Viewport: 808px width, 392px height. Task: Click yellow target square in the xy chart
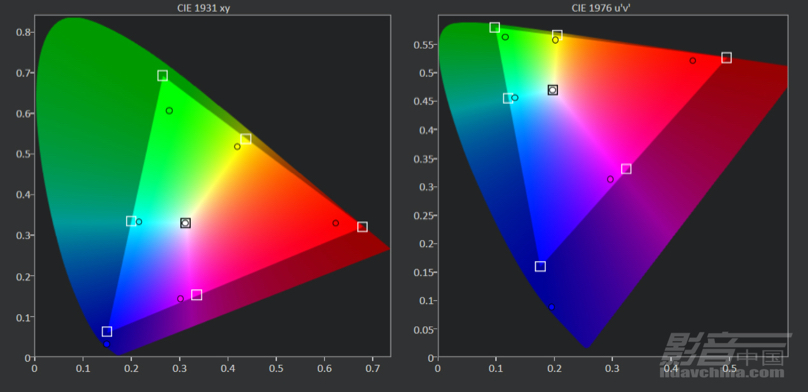(x=246, y=139)
